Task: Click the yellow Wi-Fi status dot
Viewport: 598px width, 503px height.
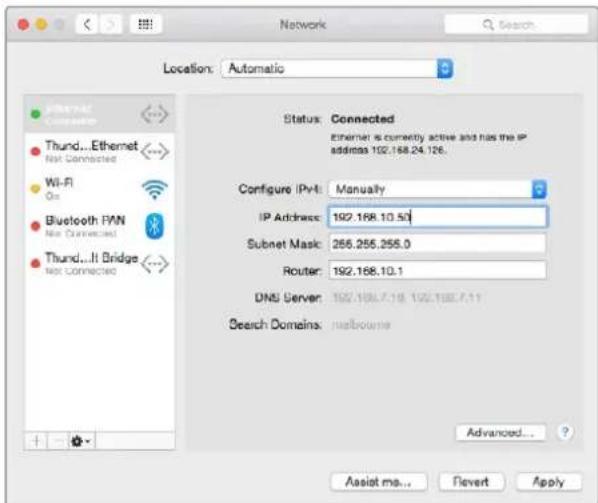Action: [x=35, y=188]
